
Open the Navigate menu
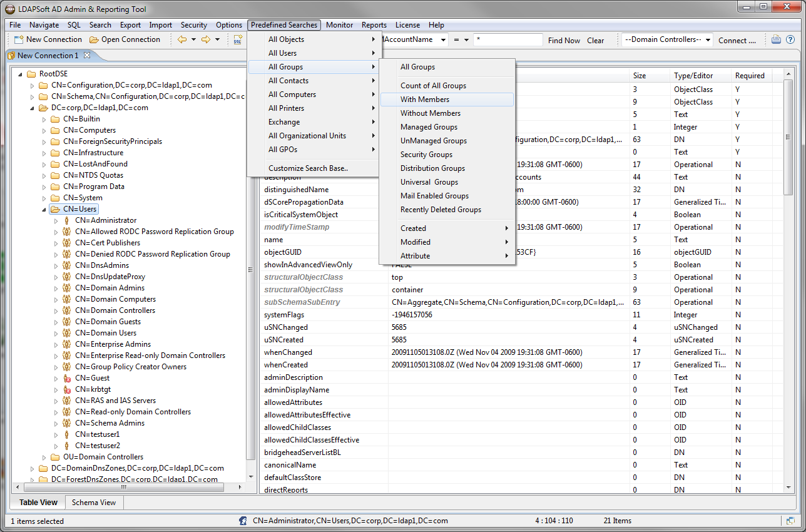[44, 25]
